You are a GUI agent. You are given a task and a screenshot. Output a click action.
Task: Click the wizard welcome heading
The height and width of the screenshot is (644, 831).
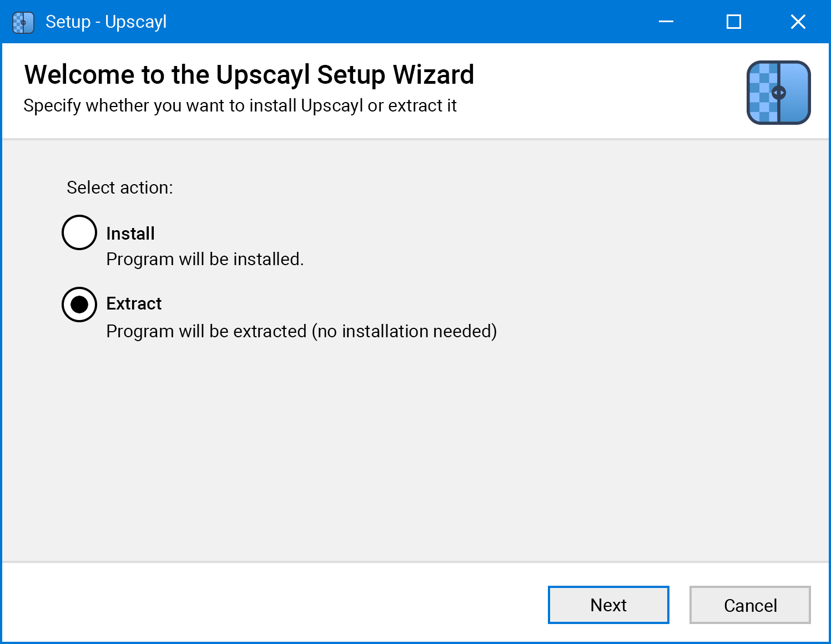coord(249,74)
